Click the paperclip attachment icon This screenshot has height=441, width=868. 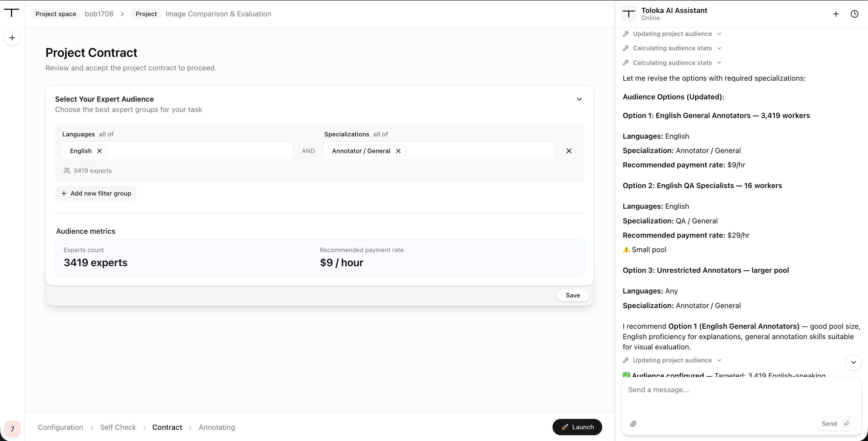click(x=633, y=424)
